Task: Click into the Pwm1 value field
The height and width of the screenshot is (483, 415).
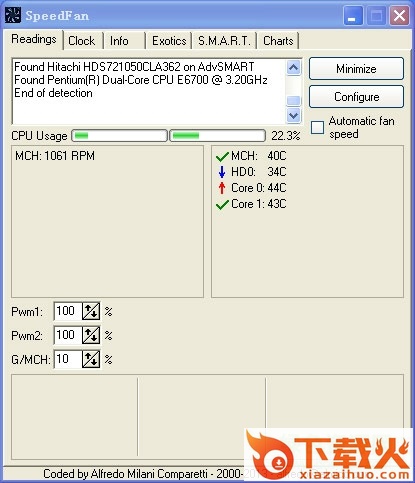Action: [68, 311]
